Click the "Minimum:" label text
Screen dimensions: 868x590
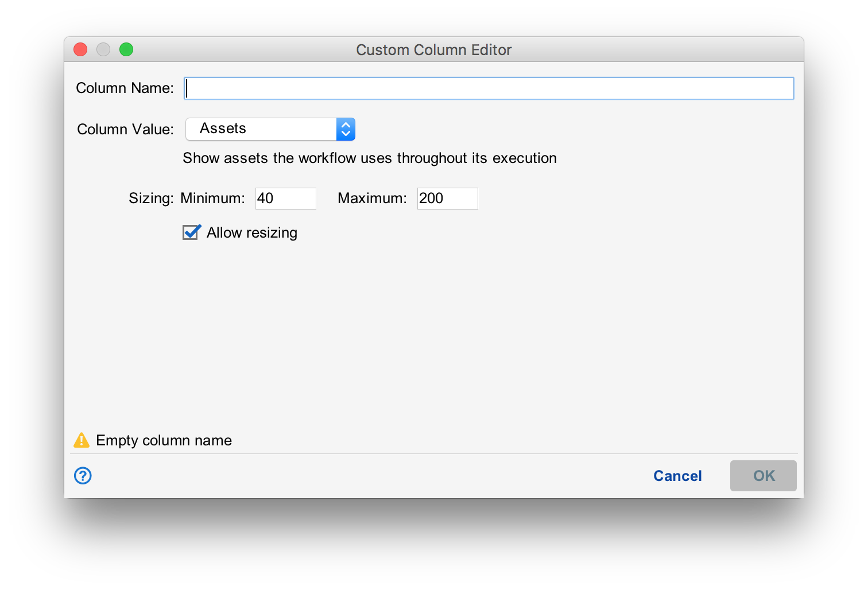212,199
